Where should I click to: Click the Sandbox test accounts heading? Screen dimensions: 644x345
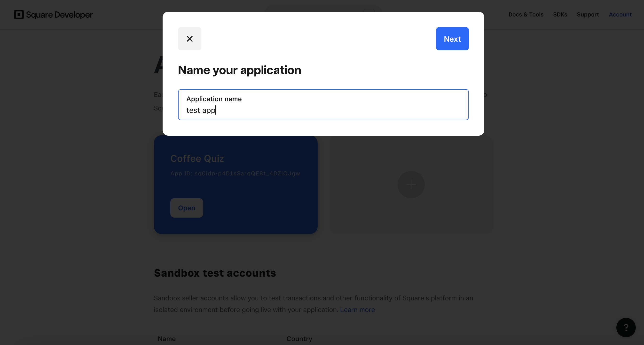pos(215,273)
